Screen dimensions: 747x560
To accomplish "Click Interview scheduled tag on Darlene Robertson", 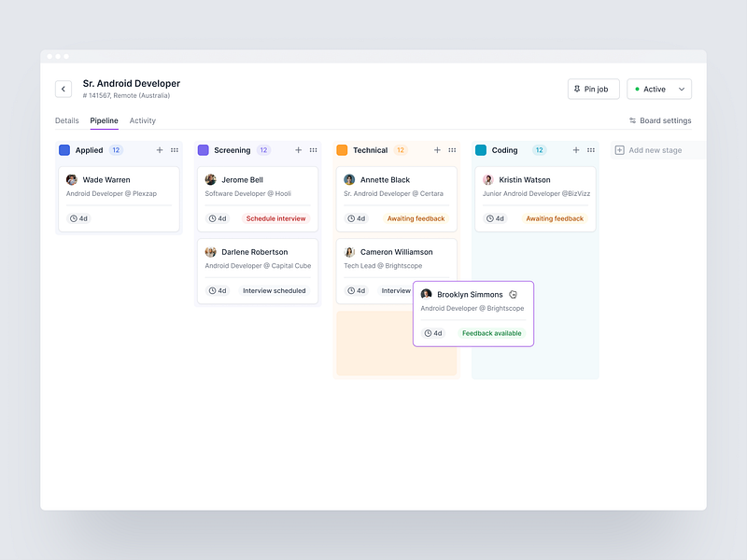I will (275, 290).
